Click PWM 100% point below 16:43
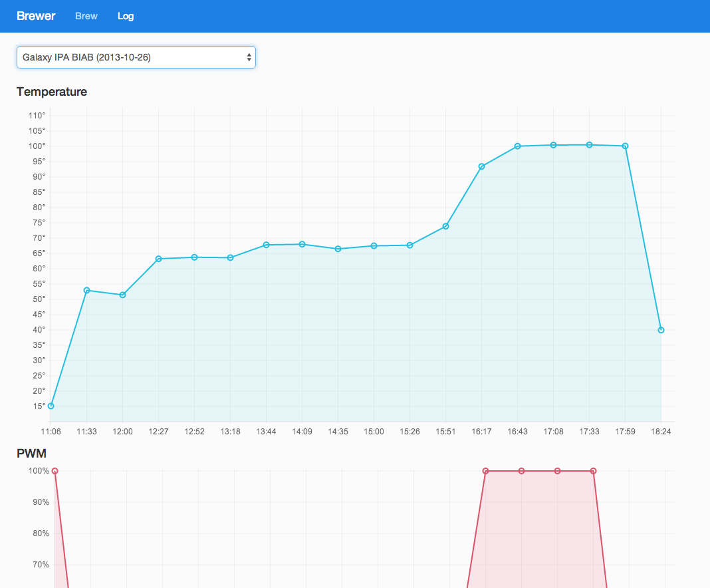Screen dimensions: 710x588 coord(522,471)
